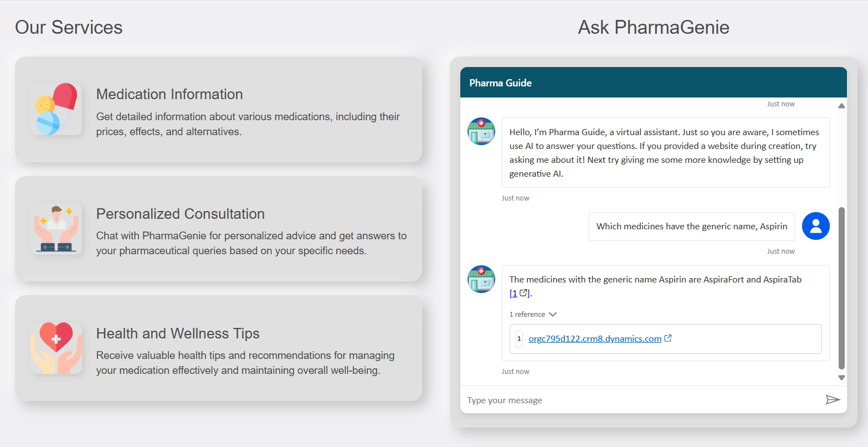868x447 pixels.
Task: Click the Pharma Guide chat header
Action: pyautogui.click(x=653, y=83)
